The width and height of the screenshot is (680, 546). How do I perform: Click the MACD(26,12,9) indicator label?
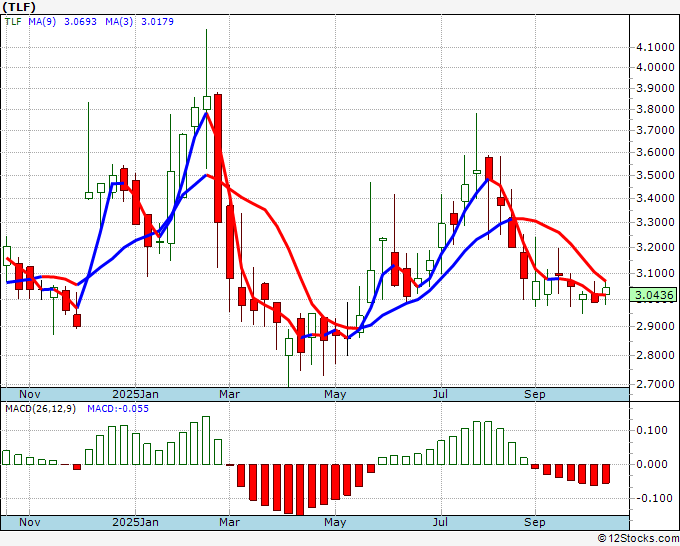point(41,408)
